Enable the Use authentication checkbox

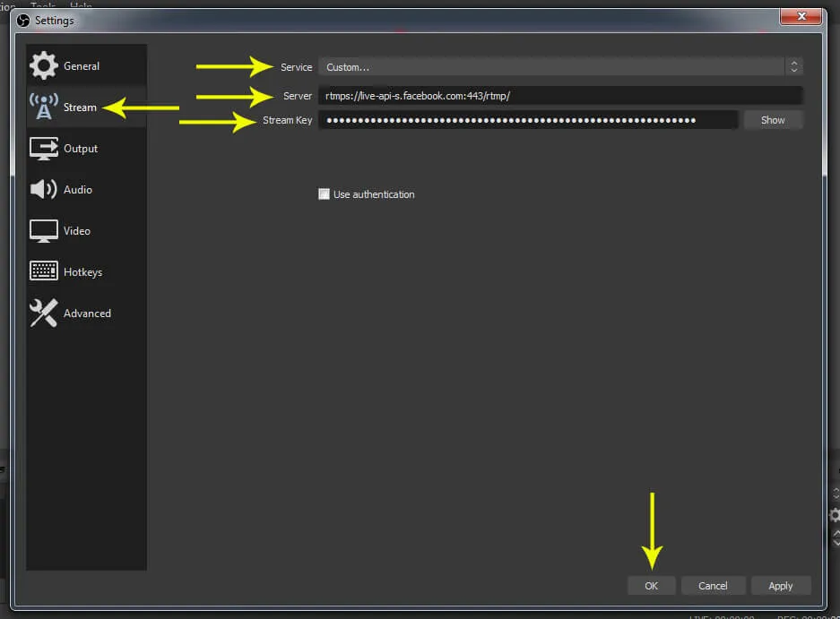[325, 194]
